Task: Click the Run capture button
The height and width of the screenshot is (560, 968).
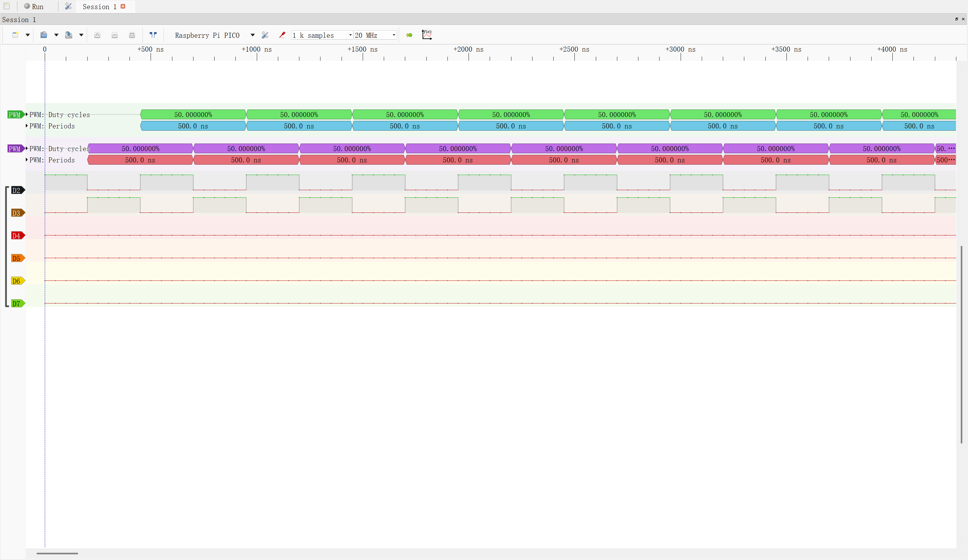Action: 34,6
